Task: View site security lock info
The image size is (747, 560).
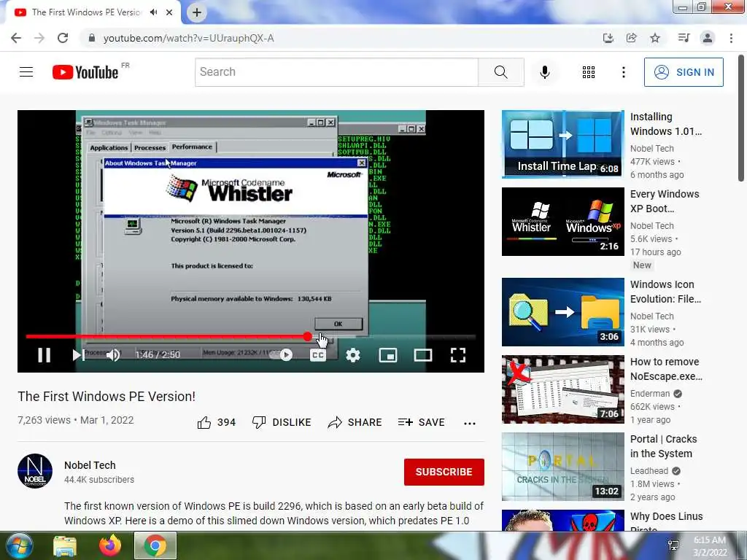Action: 91,38
